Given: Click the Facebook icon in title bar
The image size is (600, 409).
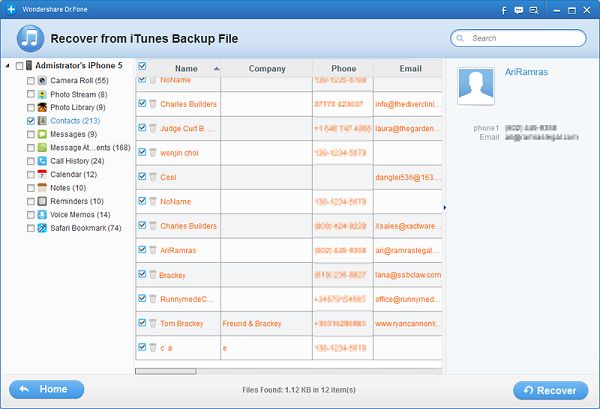Looking at the screenshot, I should click(504, 10).
